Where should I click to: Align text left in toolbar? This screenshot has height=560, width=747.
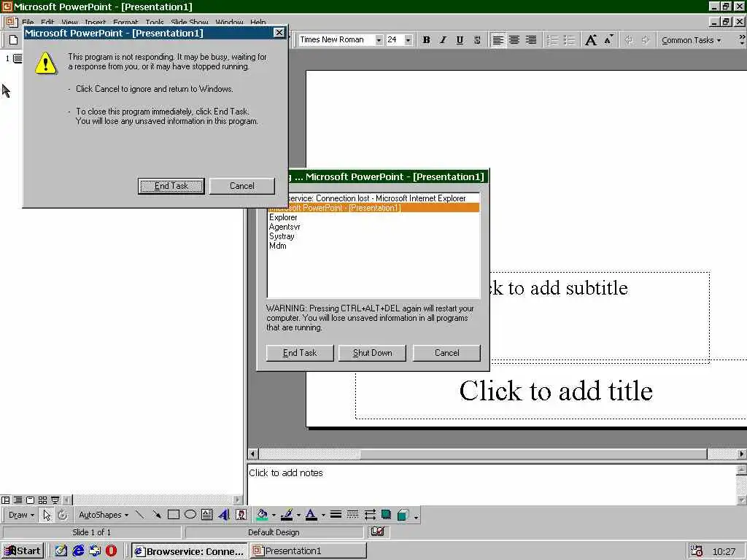coord(498,40)
